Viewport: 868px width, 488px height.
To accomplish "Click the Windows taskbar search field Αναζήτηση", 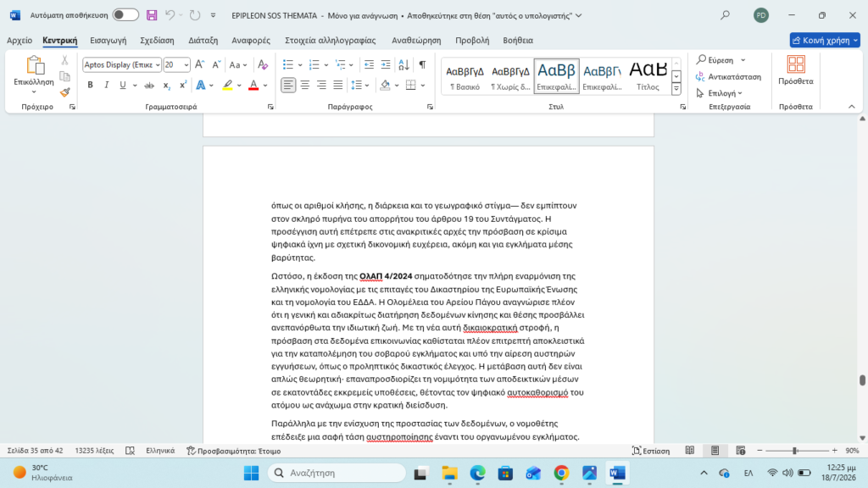I will tap(337, 473).
